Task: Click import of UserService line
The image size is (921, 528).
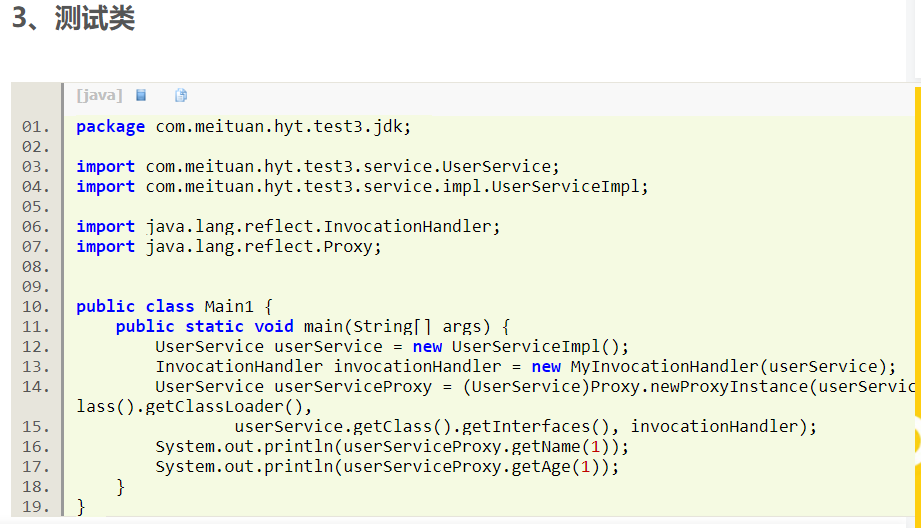Action: (x=318, y=167)
